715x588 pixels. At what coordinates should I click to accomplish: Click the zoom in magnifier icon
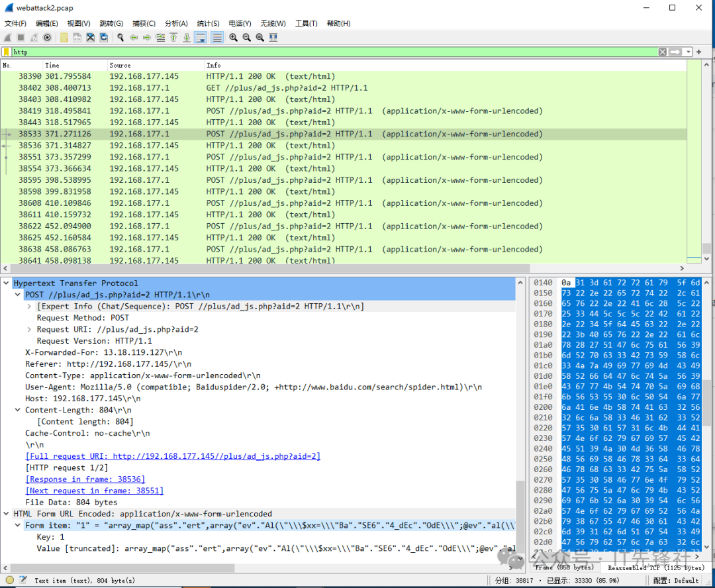click(233, 38)
